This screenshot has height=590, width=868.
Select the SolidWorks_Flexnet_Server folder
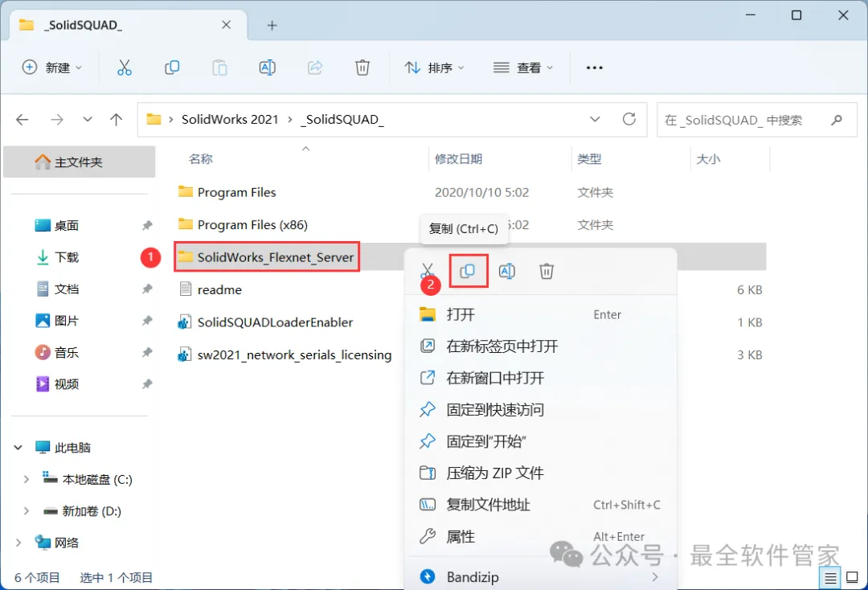pos(266,256)
